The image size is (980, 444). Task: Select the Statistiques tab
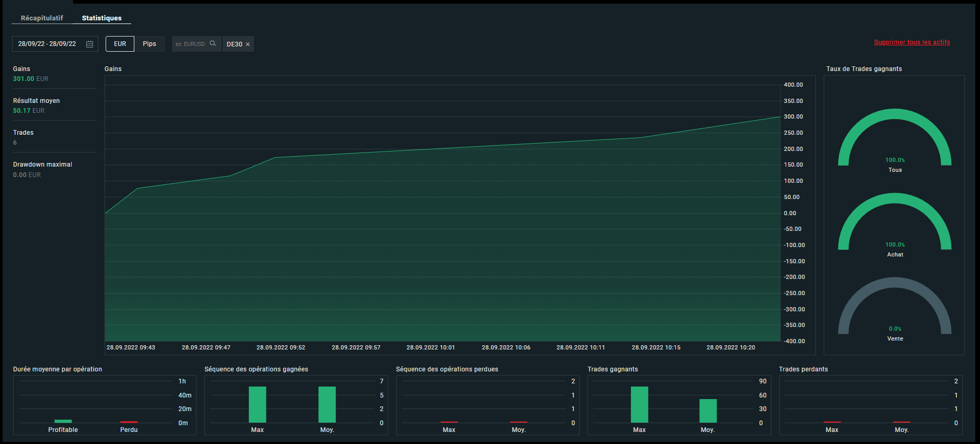click(102, 18)
